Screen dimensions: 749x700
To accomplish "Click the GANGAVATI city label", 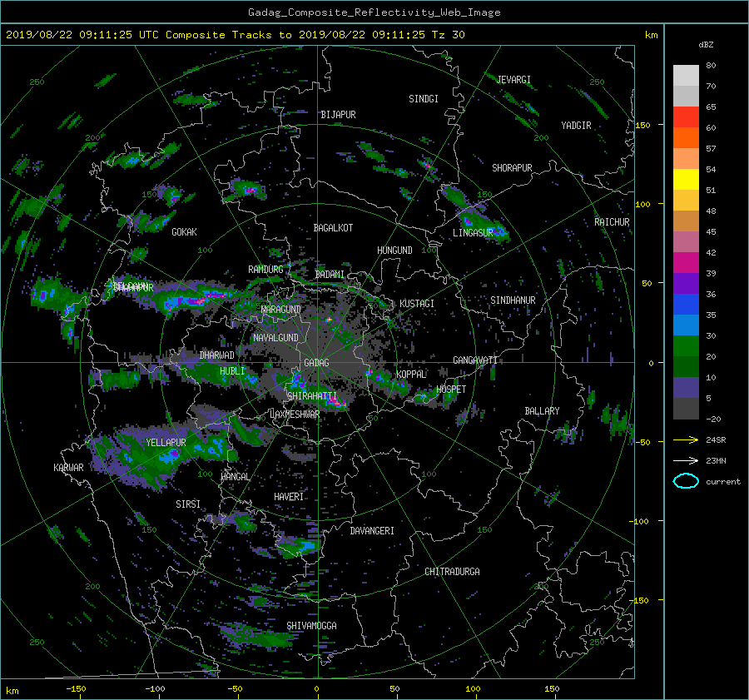I will [475, 360].
